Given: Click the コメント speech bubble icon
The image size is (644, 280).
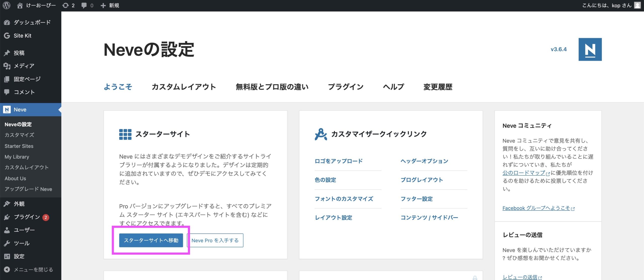Looking at the screenshot, I should (7, 92).
